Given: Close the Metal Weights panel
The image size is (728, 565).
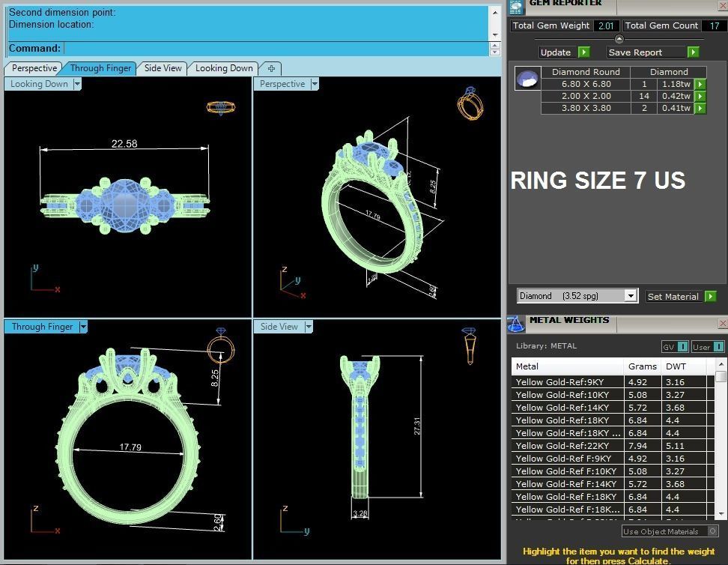Looking at the screenshot, I should (x=723, y=324).
